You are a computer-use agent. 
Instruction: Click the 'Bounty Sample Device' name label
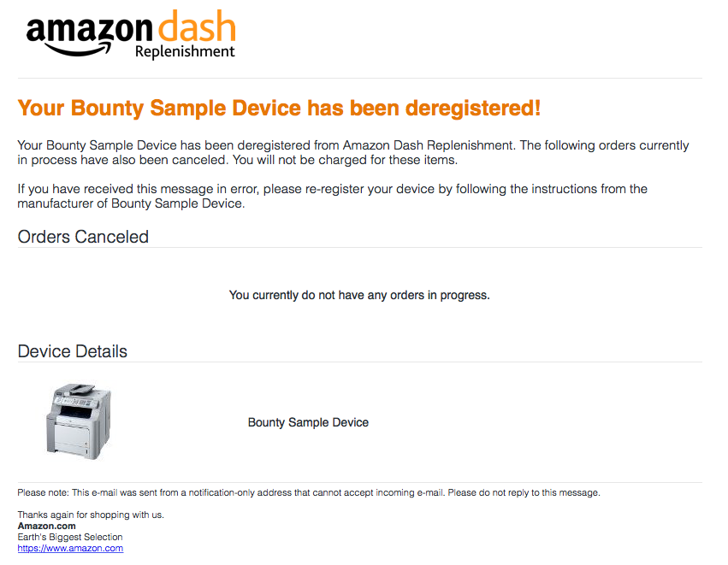[308, 422]
